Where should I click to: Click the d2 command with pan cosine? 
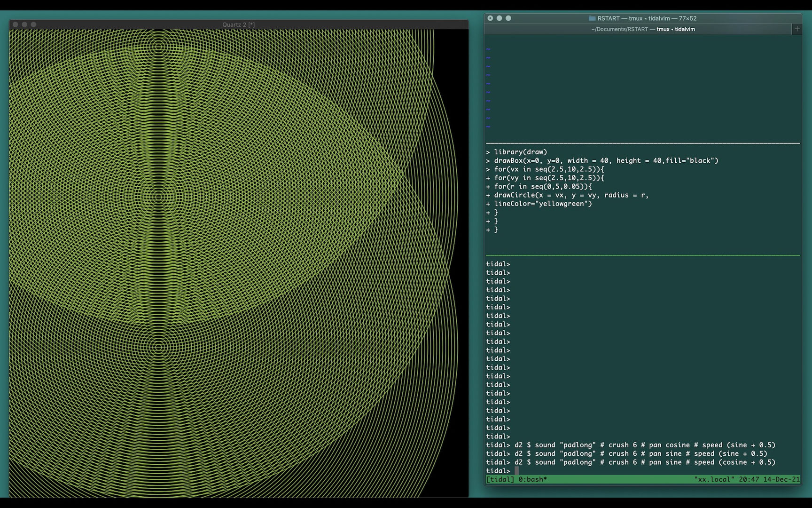(644, 445)
